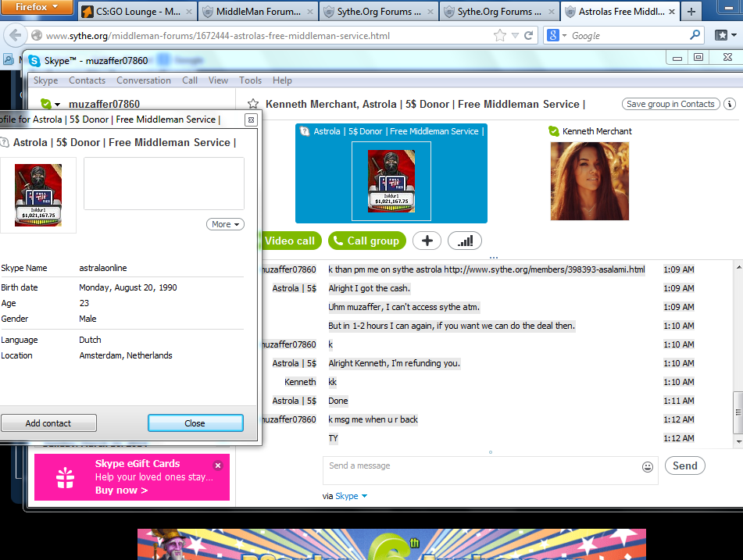Bookmark this page with the star icon

pyautogui.click(x=499, y=35)
